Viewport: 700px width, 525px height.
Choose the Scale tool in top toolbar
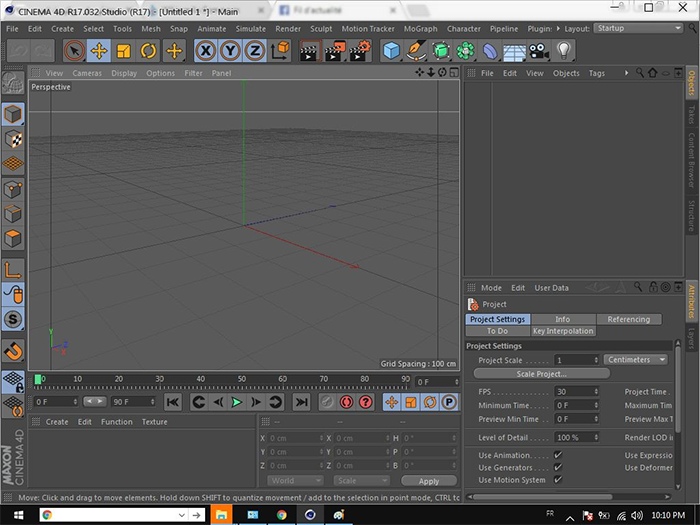[124, 51]
